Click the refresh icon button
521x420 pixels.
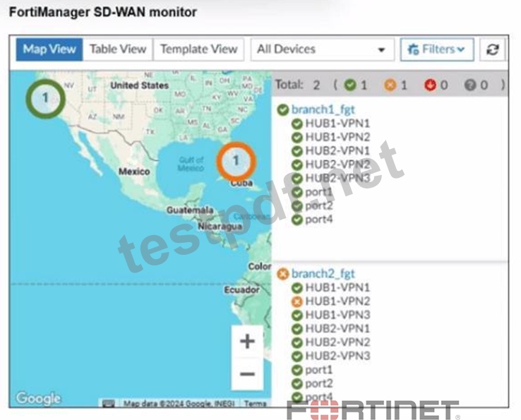[493, 49]
